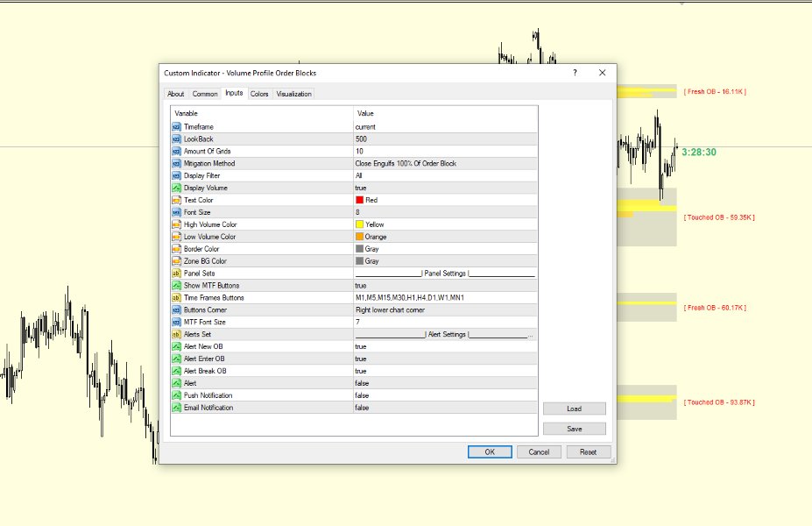Open Text Color Red value list
The height and width of the screenshot is (526, 812).
(x=445, y=200)
